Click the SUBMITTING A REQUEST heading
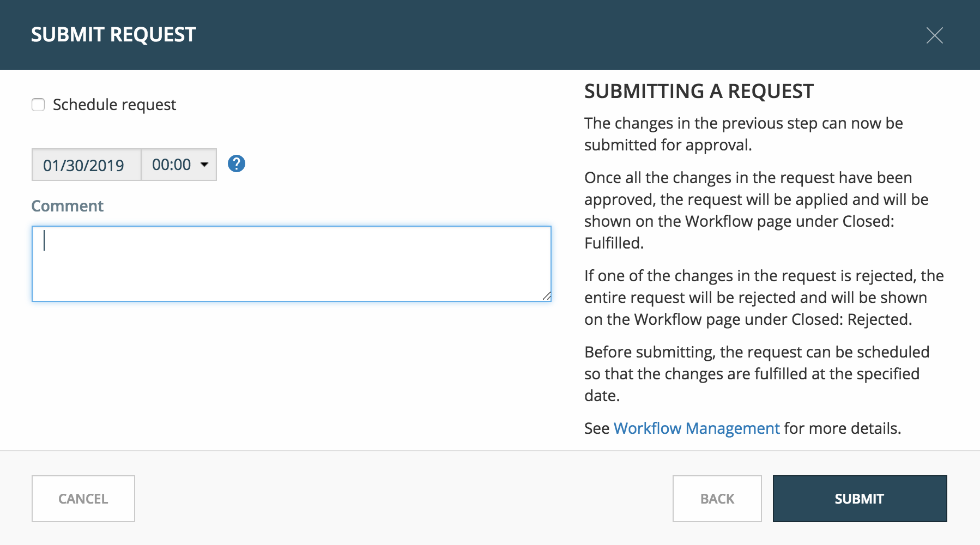 coord(699,91)
